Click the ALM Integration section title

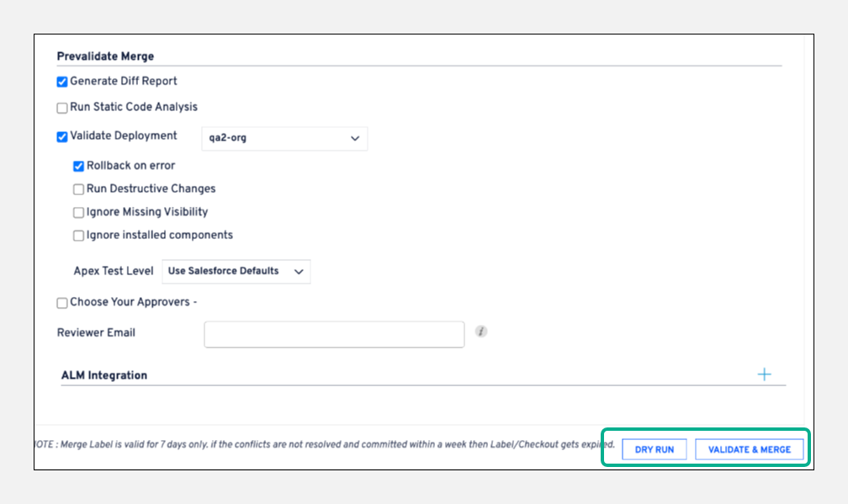(104, 375)
